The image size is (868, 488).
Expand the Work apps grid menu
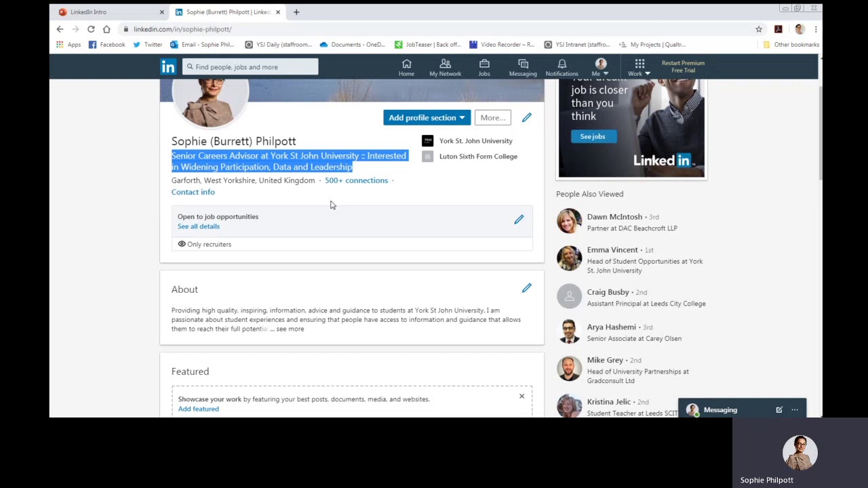(x=639, y=68)
